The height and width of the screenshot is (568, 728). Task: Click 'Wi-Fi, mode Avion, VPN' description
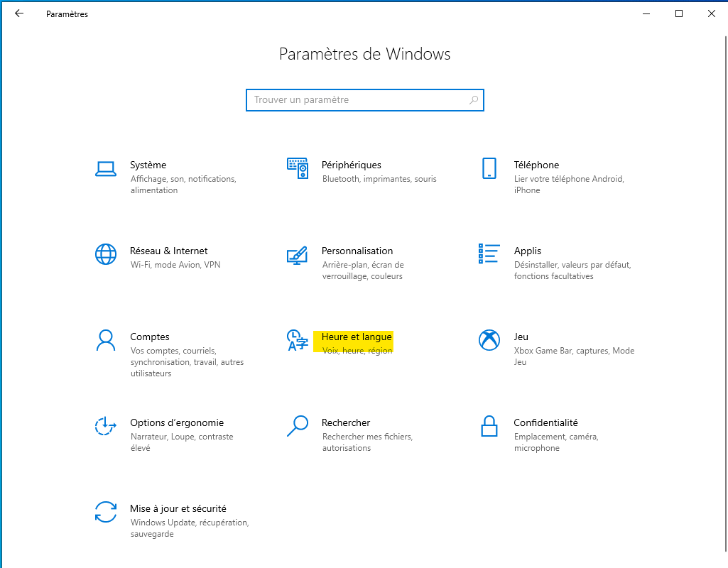point(175,265)
